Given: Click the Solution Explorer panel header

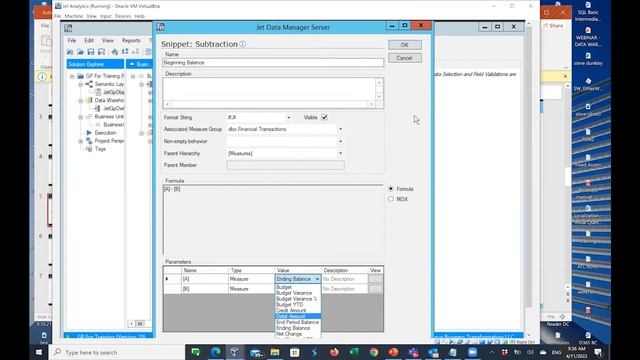Looking at the screenshot, I should pos(96,64).
